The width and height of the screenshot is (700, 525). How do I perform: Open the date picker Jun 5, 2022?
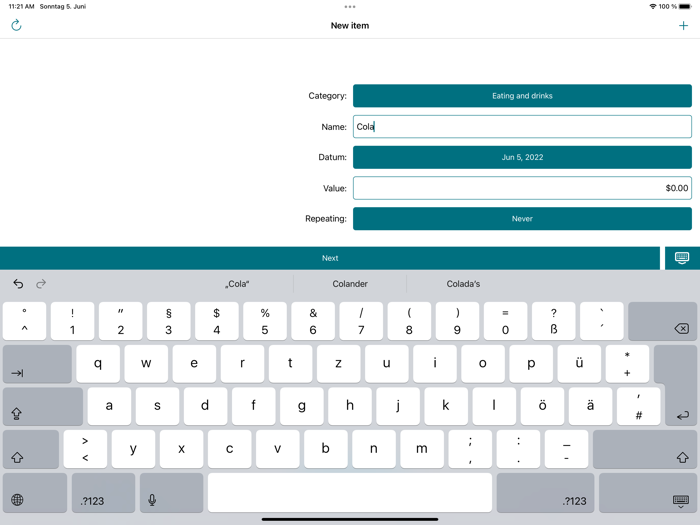522,157
